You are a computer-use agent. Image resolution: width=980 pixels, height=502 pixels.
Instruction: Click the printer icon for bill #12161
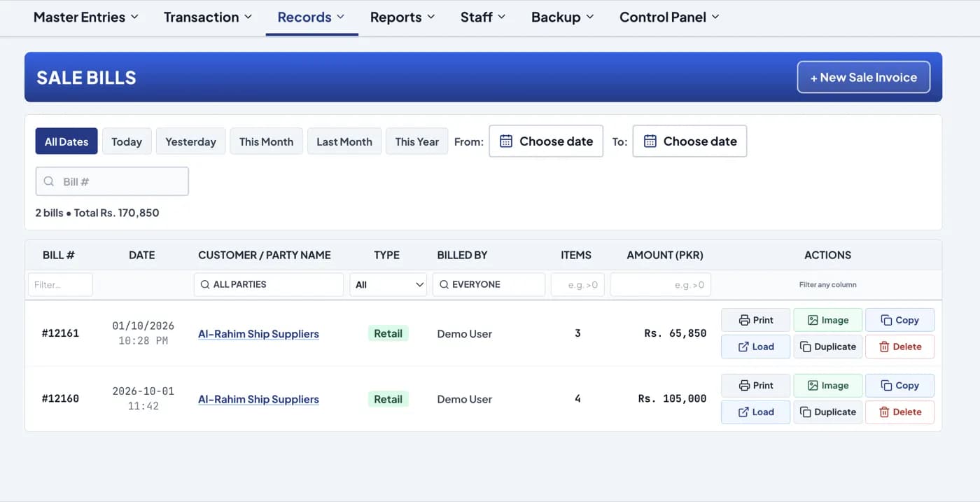(744, 320)
